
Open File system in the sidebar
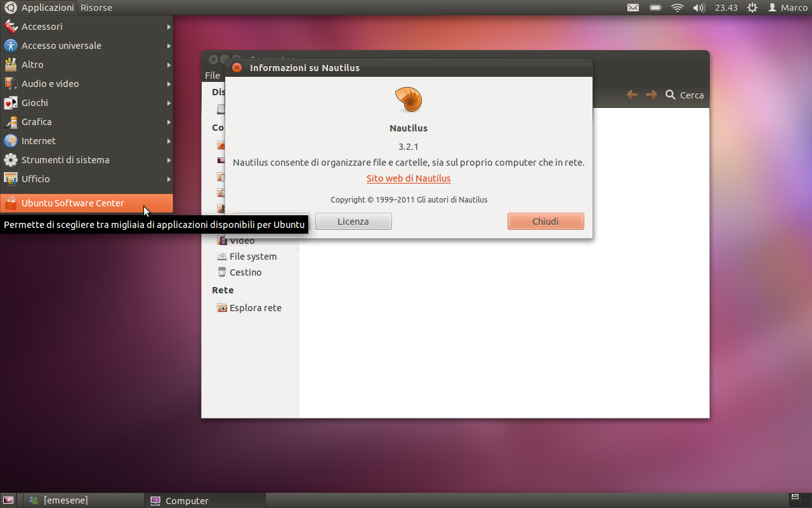pyautogui.click(x=252, y=256)
